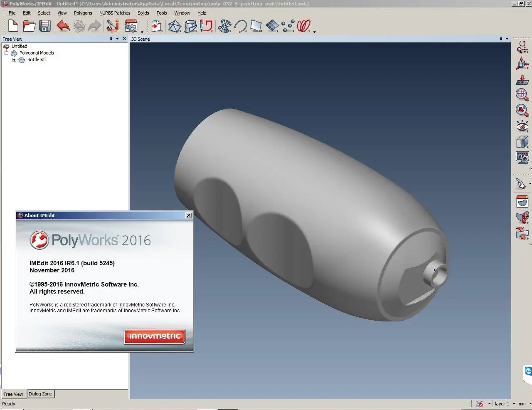Select the red pencil sketch tool
This screenshot has height=410, width=532.
207,26
